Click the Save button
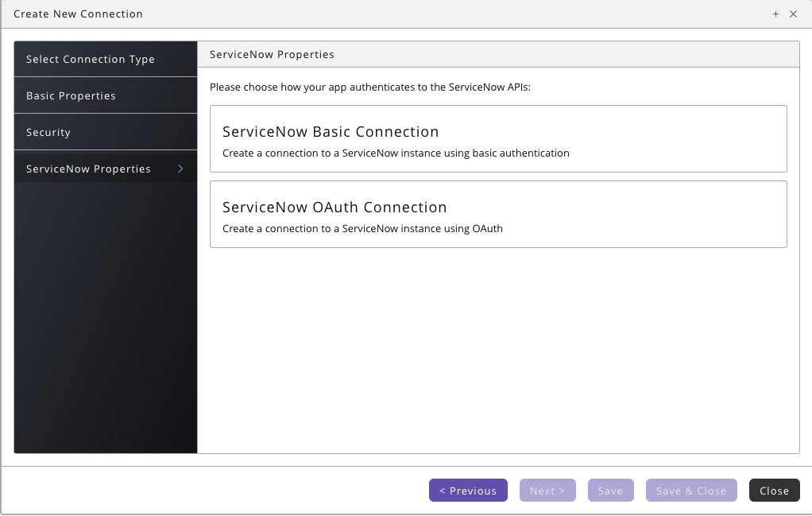The height and width of the screenshot is (516, 812). [x=610, y=490]
